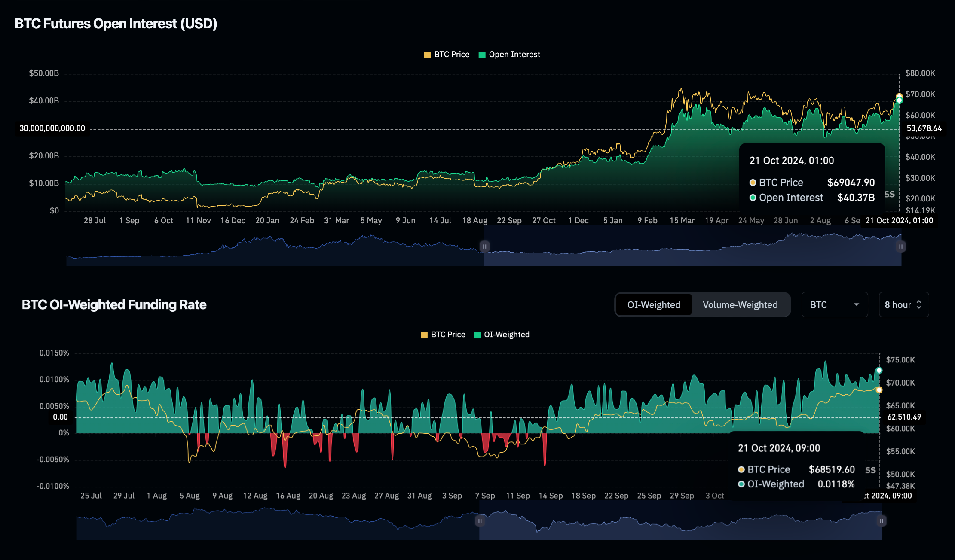Viewport: 955px width, 560px height.
Task: Click the $40.37B Open Interest tooltip value
Action: (x=856, y=198)
